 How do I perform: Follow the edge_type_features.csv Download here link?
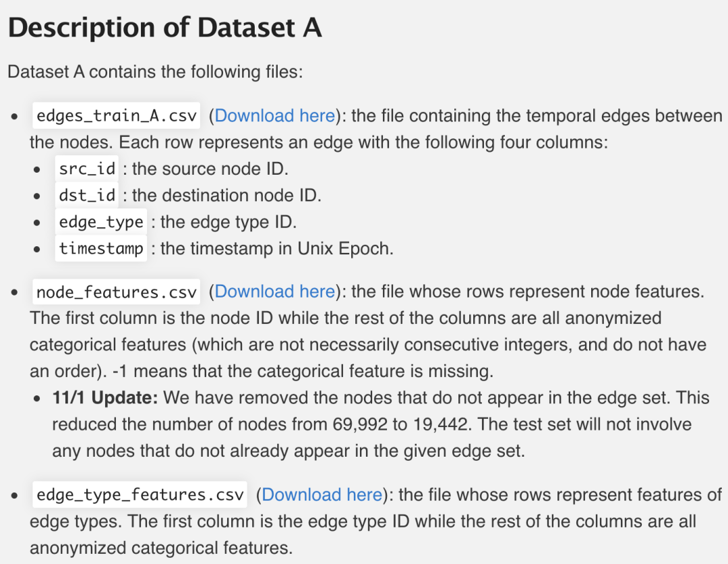tap(322, 495)
